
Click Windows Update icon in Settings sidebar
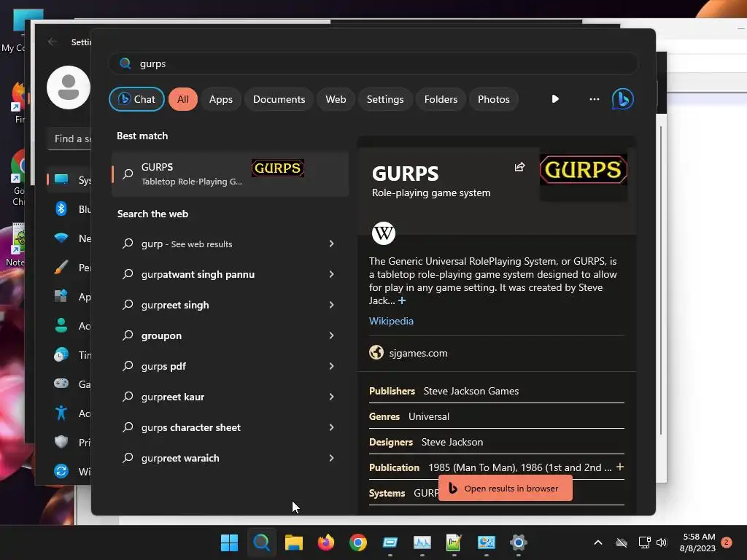(61, 471)
